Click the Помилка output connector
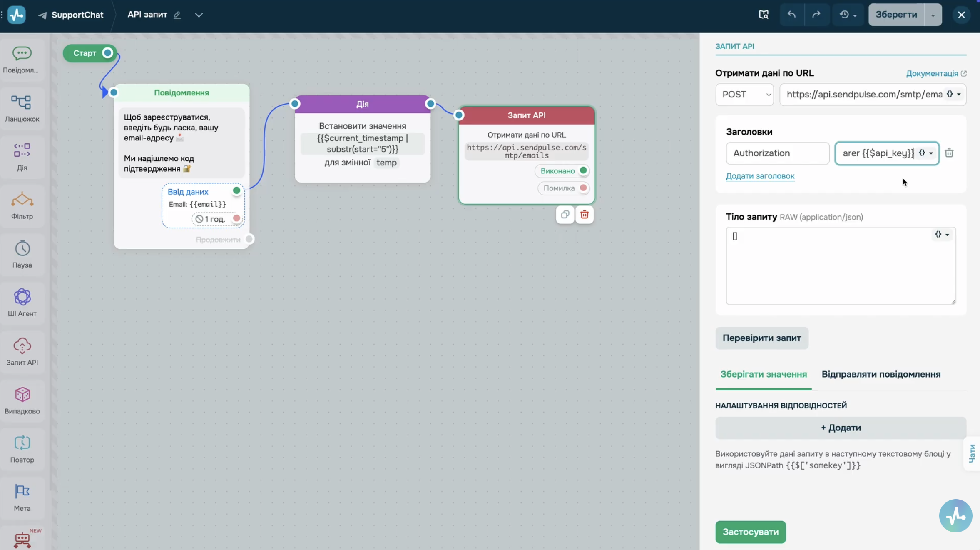Image resolution: width=980 pixels, height=550 pixels. click(583, 188)
